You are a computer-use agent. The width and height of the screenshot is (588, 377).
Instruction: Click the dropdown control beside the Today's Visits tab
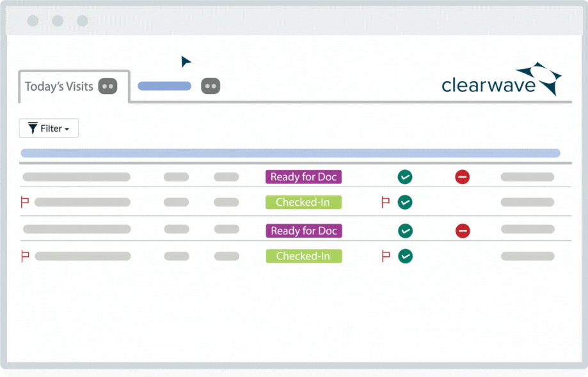point(107,86)
